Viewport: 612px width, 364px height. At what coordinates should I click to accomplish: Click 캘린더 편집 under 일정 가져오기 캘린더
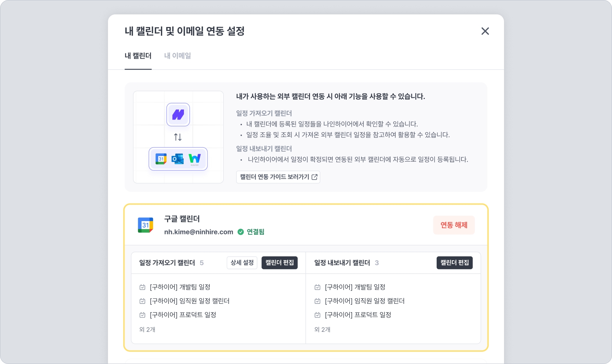pos(279,262)
